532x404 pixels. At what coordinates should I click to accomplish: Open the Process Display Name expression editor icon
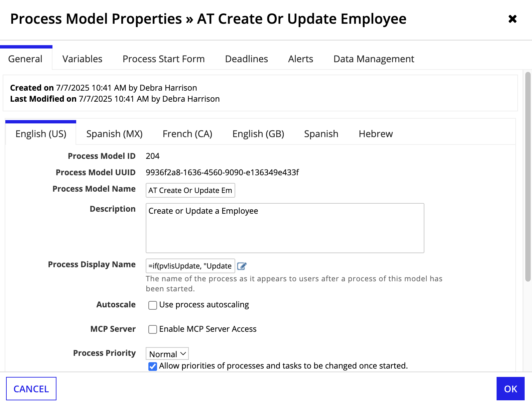242,266
